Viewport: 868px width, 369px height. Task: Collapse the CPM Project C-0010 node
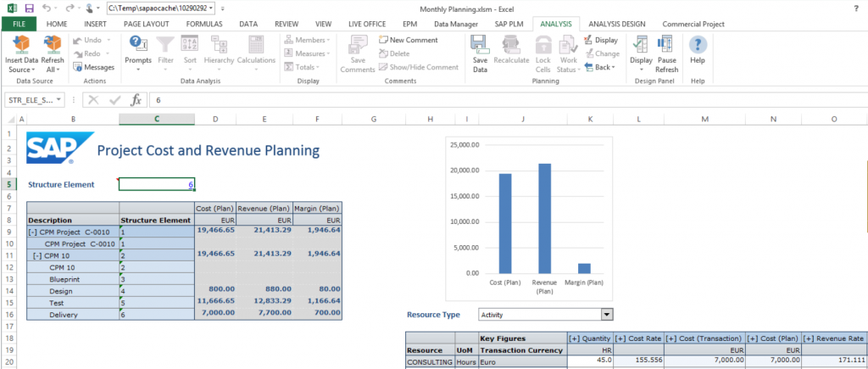point(33,232)
